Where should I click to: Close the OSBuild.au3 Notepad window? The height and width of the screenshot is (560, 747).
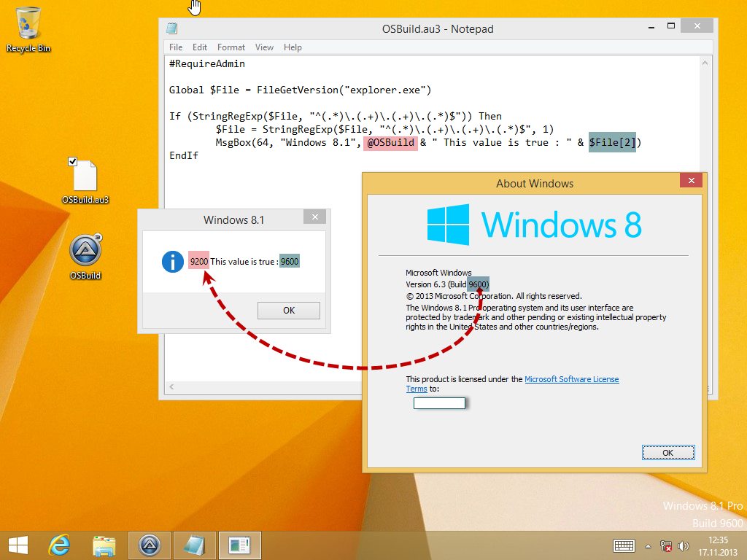697,26
